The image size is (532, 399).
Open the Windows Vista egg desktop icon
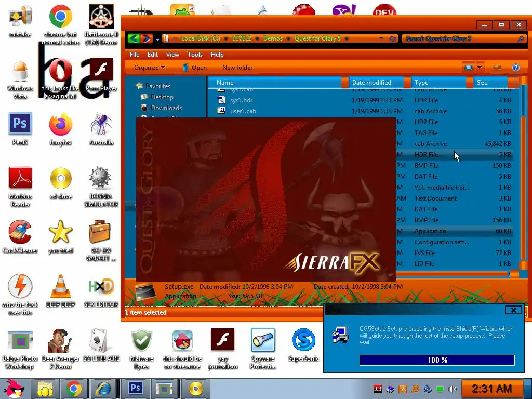click(20, 71)
